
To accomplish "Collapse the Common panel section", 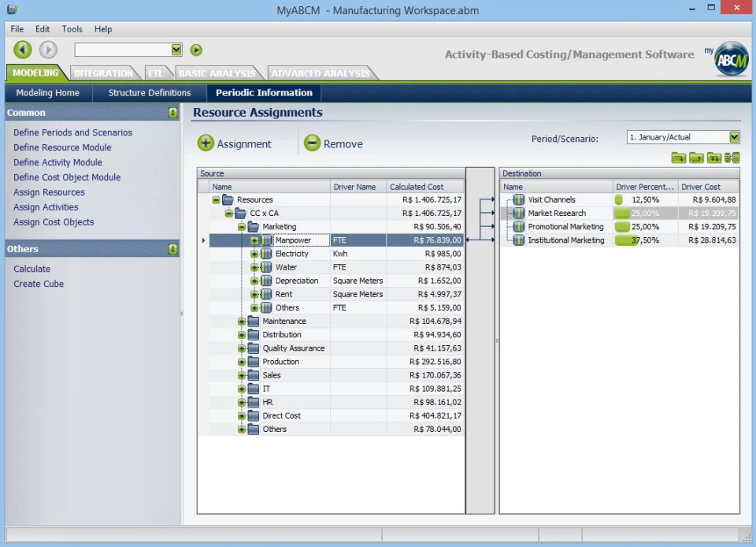I will click(x=172, y=113).
